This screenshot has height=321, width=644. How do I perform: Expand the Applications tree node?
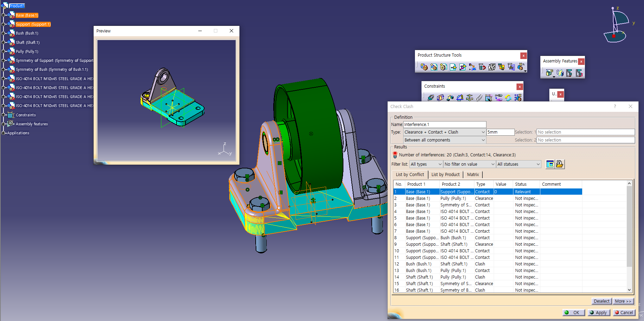click(3, 133)
